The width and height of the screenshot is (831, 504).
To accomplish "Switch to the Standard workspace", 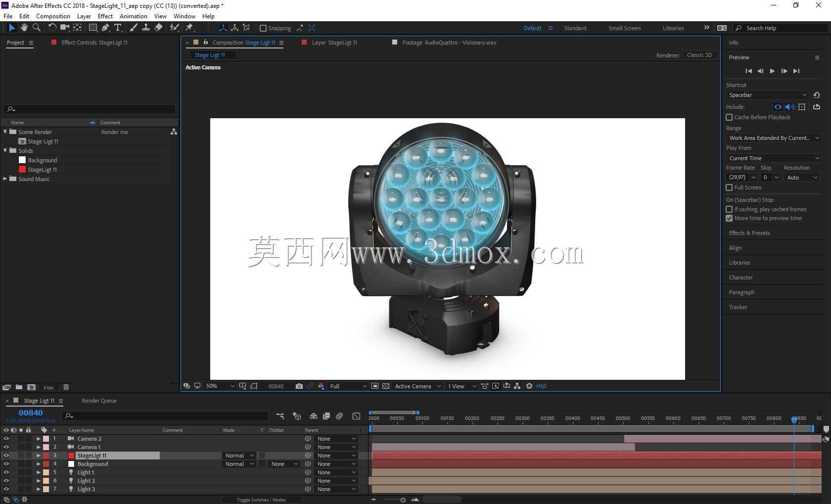I will [x=575, y=28].
